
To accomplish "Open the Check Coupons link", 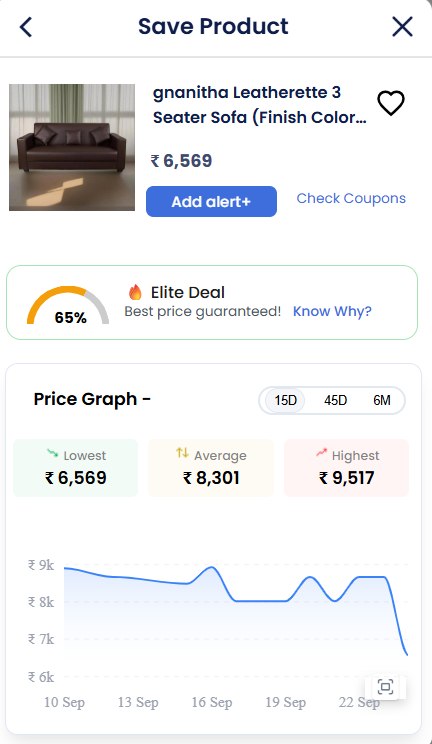I will coord(351,198).
